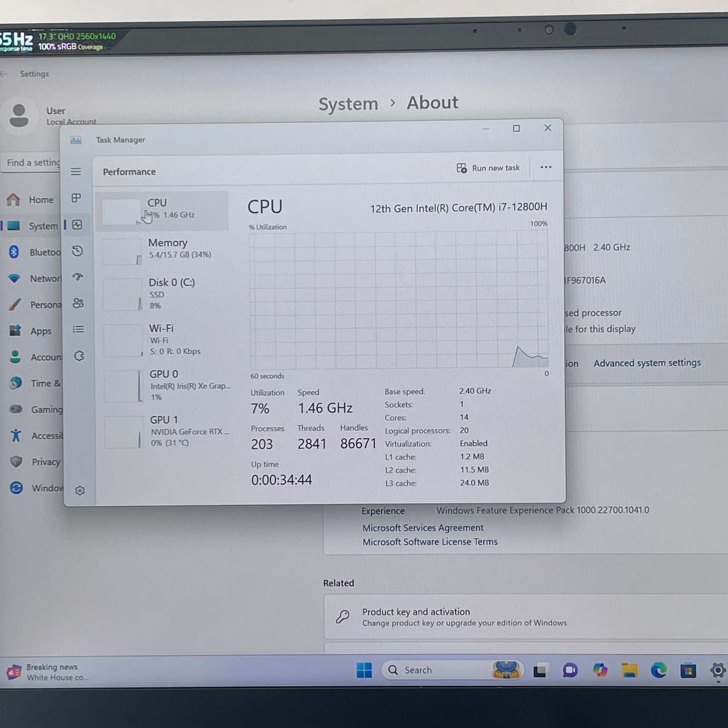This screenshot has width=728, height=728.
Task: Select CPU in the performance list
Action: tap(162, 211)
